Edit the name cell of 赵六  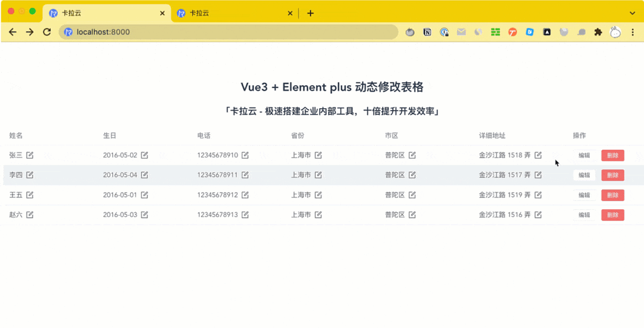(30, 215)
